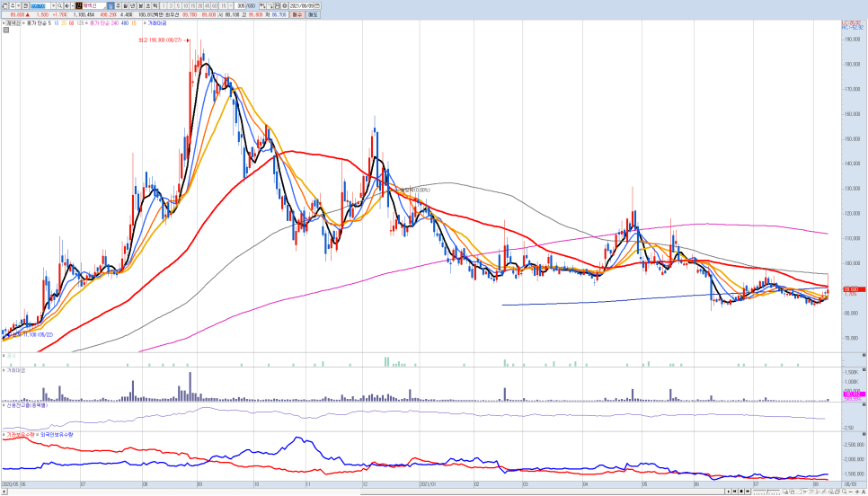Click the stock search magnifier icon
The width and height of the screenshot is (868, 496).
[x=60, y=5]
